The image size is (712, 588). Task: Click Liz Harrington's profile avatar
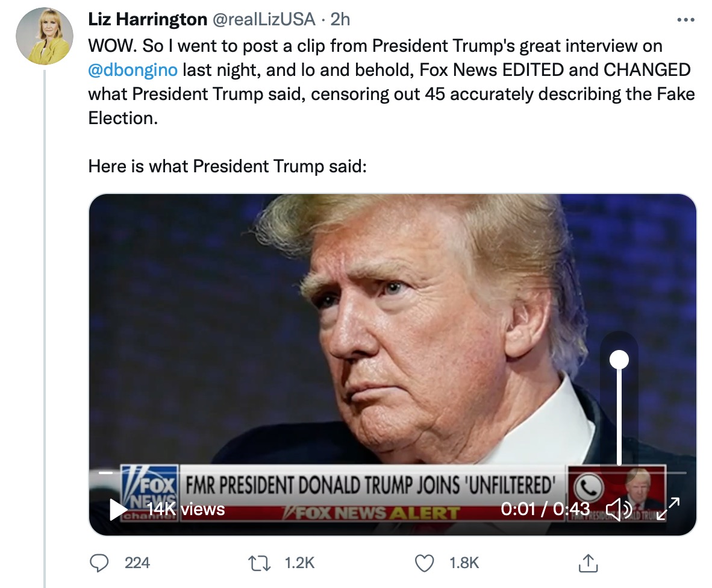[45, 37]
